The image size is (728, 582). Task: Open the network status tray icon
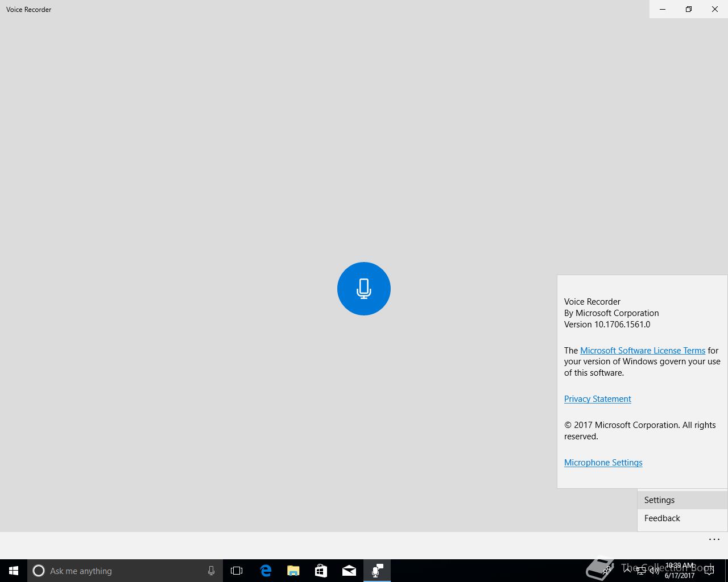click(x=641, y=571)
